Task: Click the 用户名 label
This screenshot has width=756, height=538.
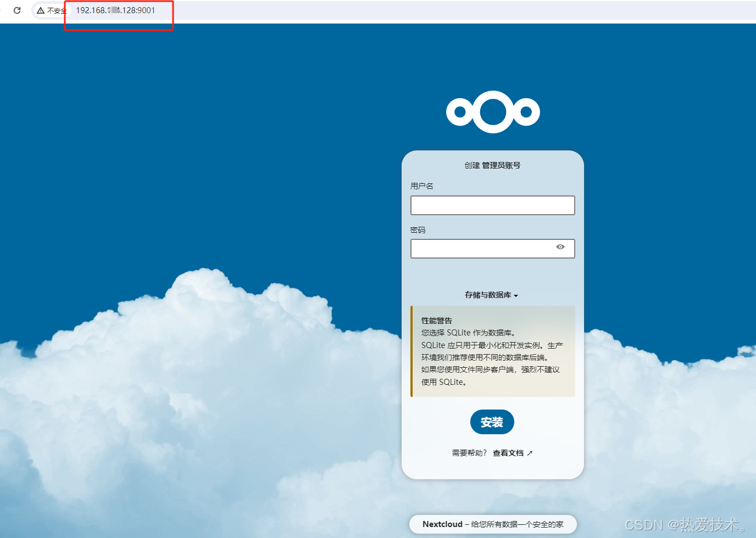Action: tap(422, 186)
